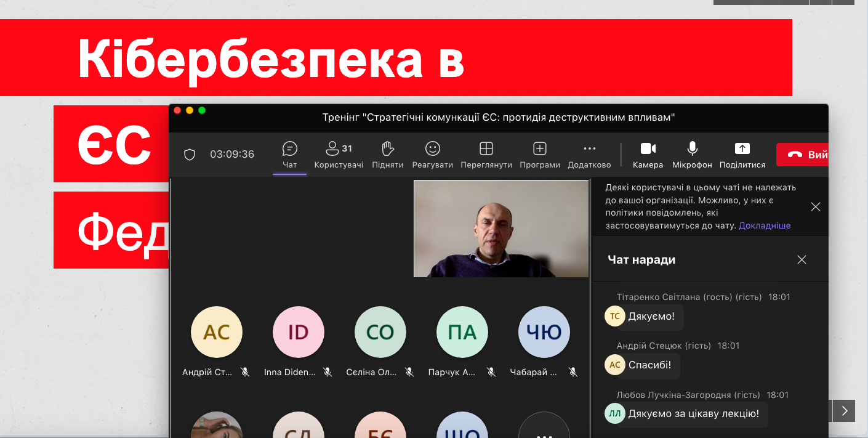Screen dimensions: 868x438
Task: Close the Чат наради panel
Action: tap(802, 260)
